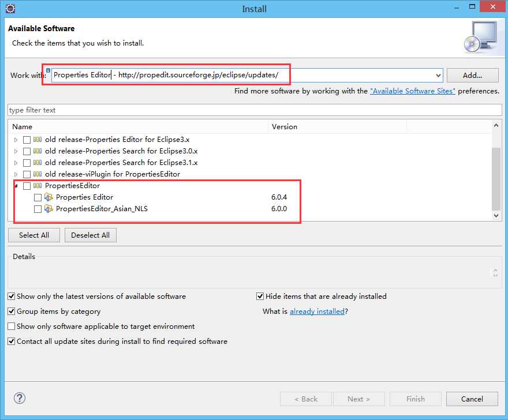Click the Details pane scroll up arrow
508x420 pixels.
[495, 270]
